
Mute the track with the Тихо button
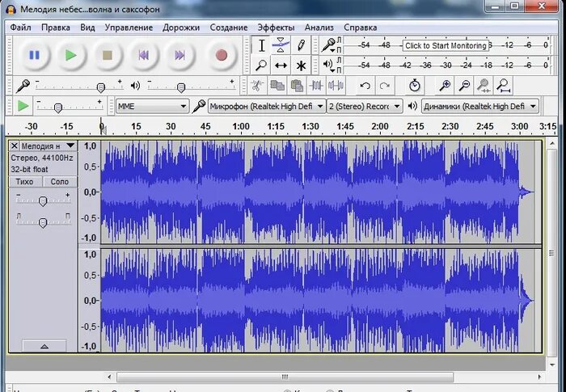[x=24, y=182]
